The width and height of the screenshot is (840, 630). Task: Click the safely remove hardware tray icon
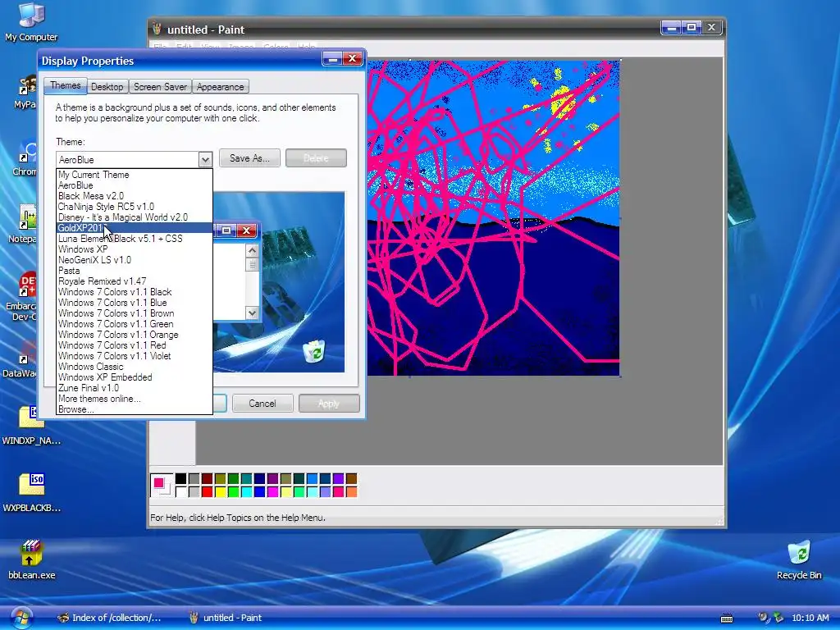tap(778, 618)
